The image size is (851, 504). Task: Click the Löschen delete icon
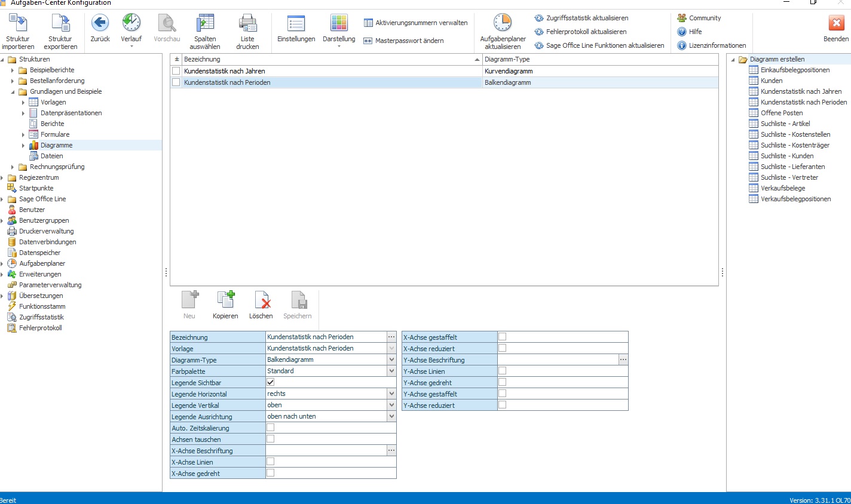262,300
